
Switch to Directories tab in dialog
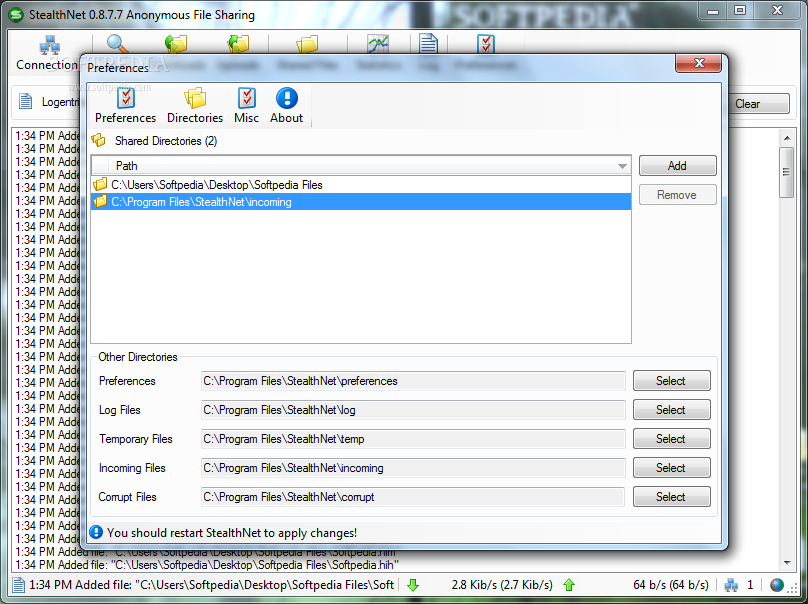(195, 106)
